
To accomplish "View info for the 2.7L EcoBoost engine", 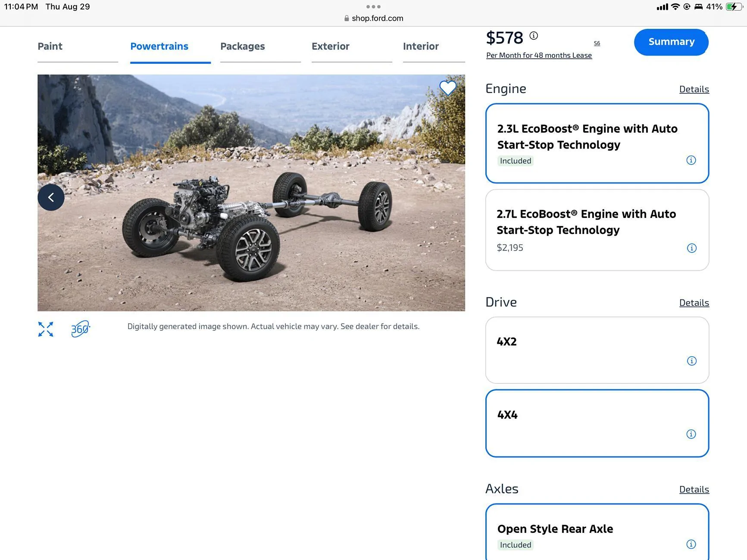I will [x=691, y=248].
